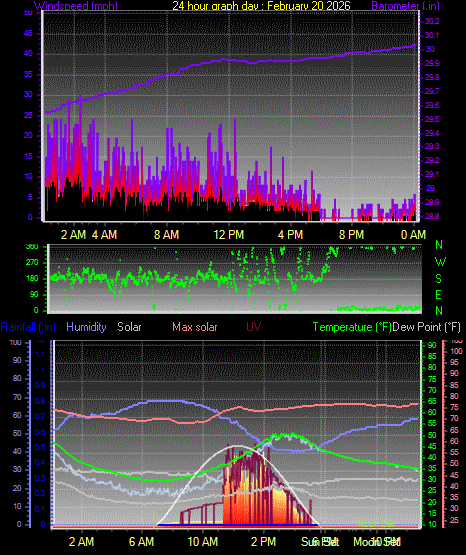Click the 'E' wind direction compass letter
This screenshot has width=466, height=555.
pos(438,294)
